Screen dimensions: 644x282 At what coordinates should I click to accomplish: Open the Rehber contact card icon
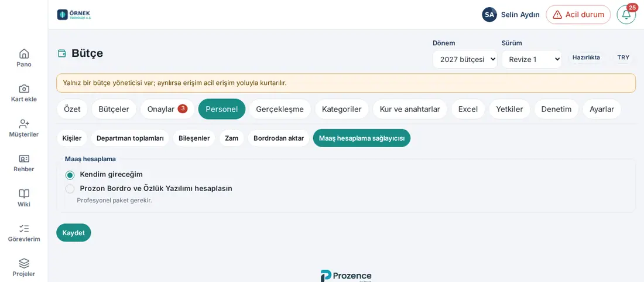tap(24, 159)
